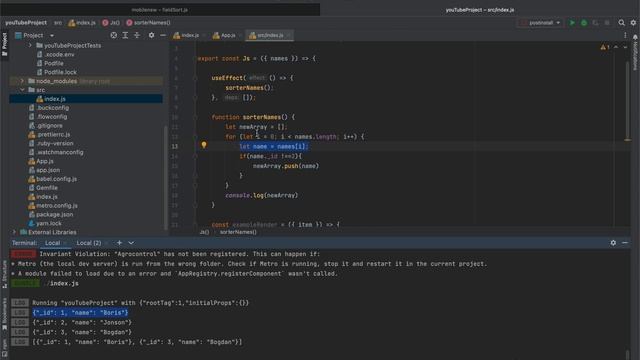The width and height of the screenshot is (640, 360).
Task: Open the Bookmarks side tab
Action: click(4, 313)
